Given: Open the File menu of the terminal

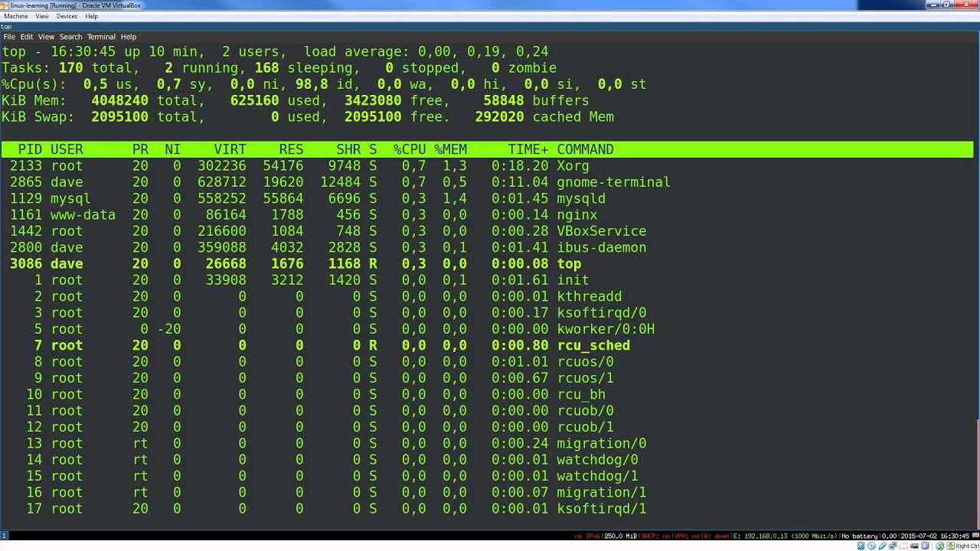Looking at the screenshot, I should pyautogui.click(x=9, y=36).
